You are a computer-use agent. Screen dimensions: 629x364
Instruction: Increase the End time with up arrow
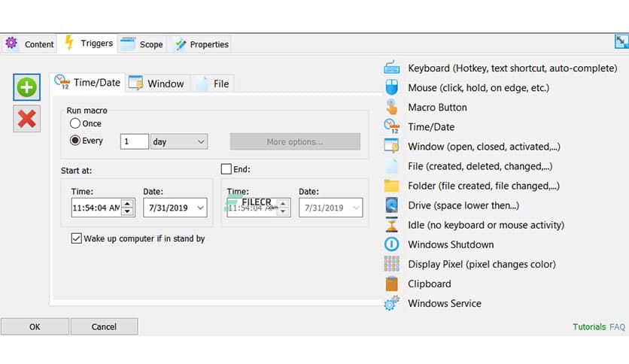click(283, 204)
